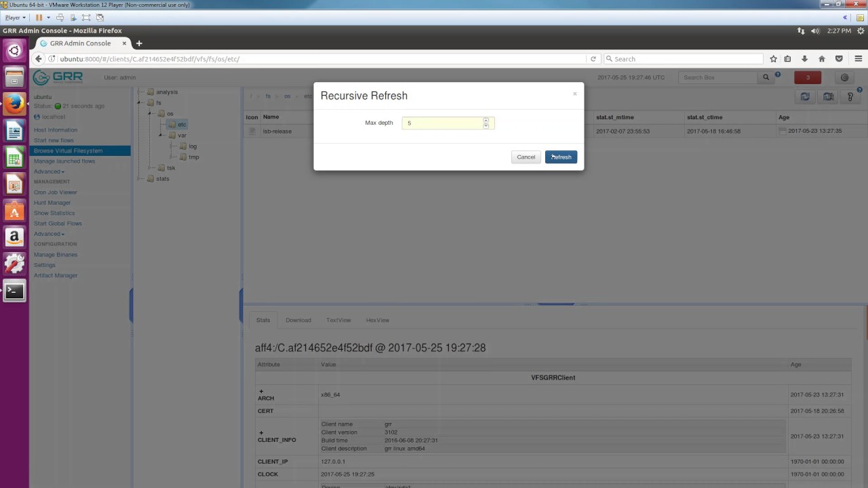Viewport: 868px width, 488px height.
Task: Toggle VMware Unity mode icon
Action: (100, 18)
